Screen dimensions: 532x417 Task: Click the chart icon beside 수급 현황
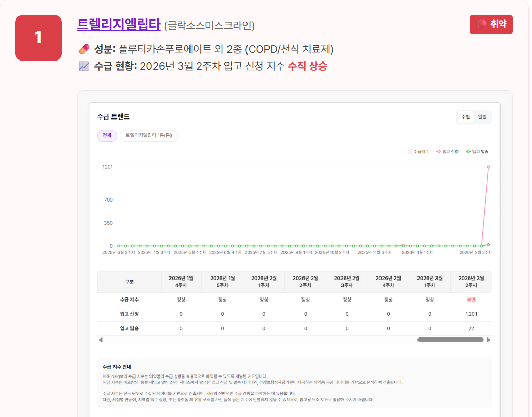pyautogui.click(x=84, y=66)
